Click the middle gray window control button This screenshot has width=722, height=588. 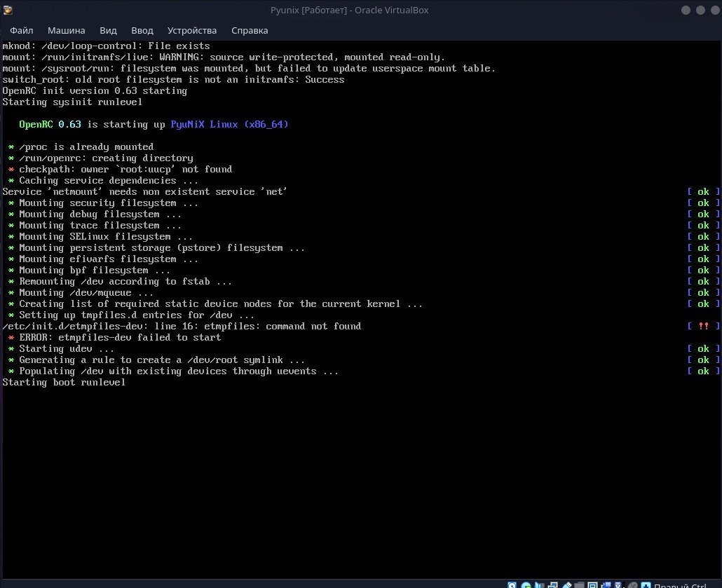point(700,10)
